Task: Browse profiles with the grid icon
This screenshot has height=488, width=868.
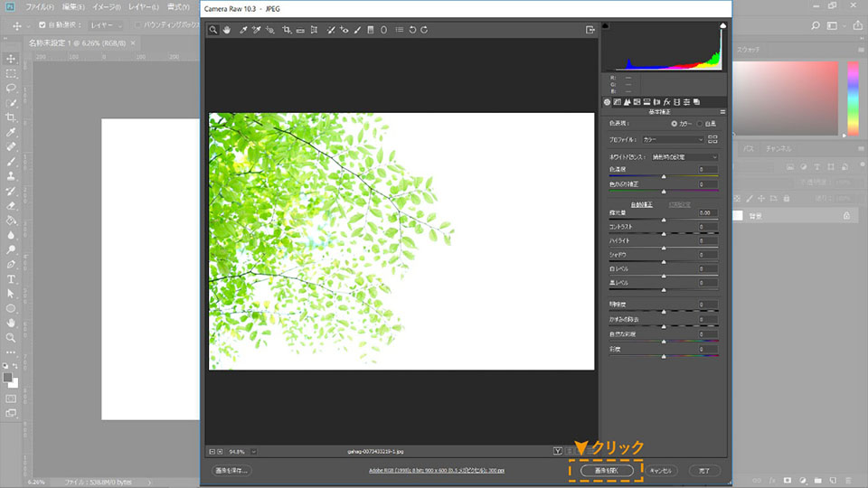Action: [x=713, y=139]
